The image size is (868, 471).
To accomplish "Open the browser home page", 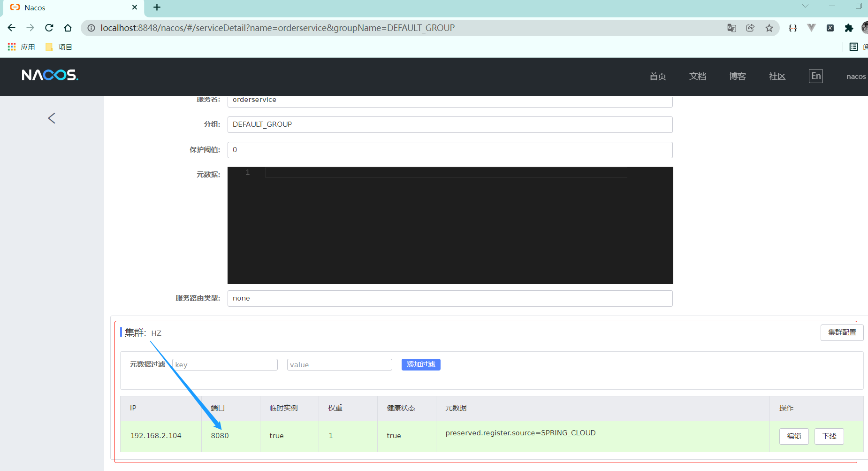I will pos(68,28).
